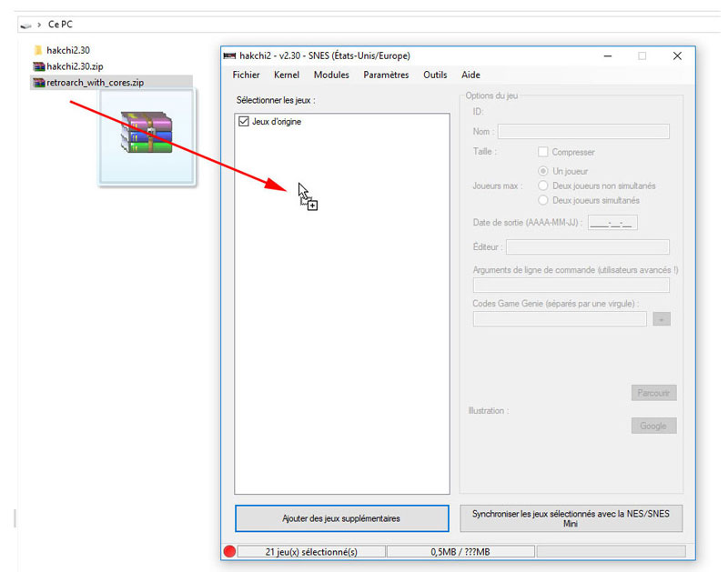Select Deux joueurs non simultanés option
The image size is (728, 572).
tap(544, 186)
